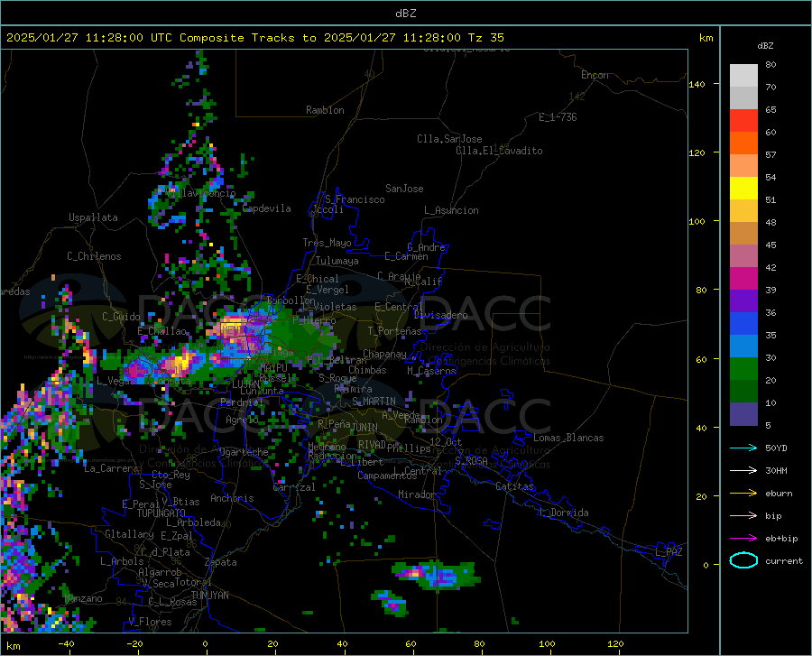Click the T_Porteñas place label

[394, 331]
